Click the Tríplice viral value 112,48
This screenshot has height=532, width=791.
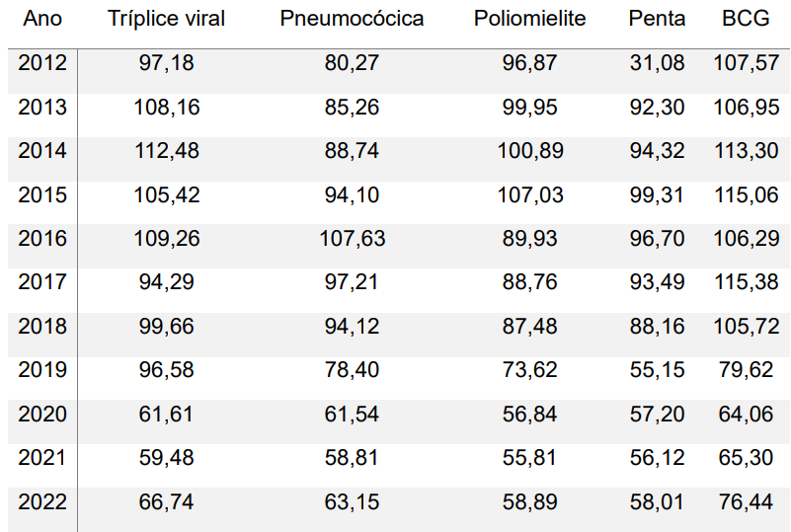tap(167, 151)
